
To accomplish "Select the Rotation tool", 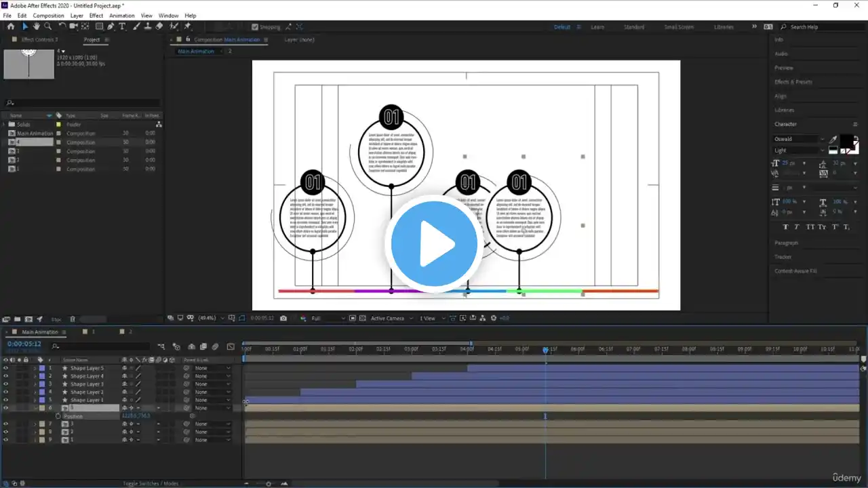I will [62, 26].
